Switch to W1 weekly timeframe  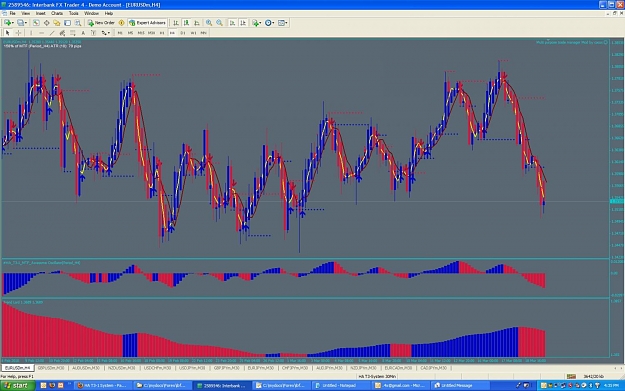[193, 33]
